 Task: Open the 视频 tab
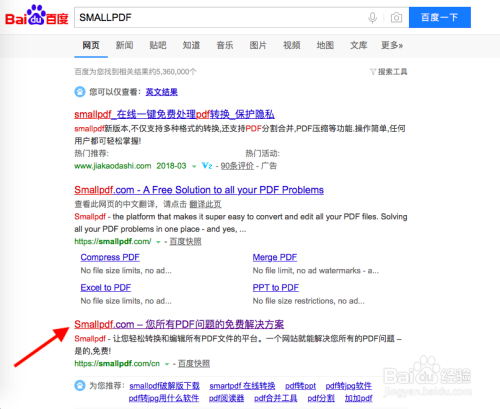292,45
